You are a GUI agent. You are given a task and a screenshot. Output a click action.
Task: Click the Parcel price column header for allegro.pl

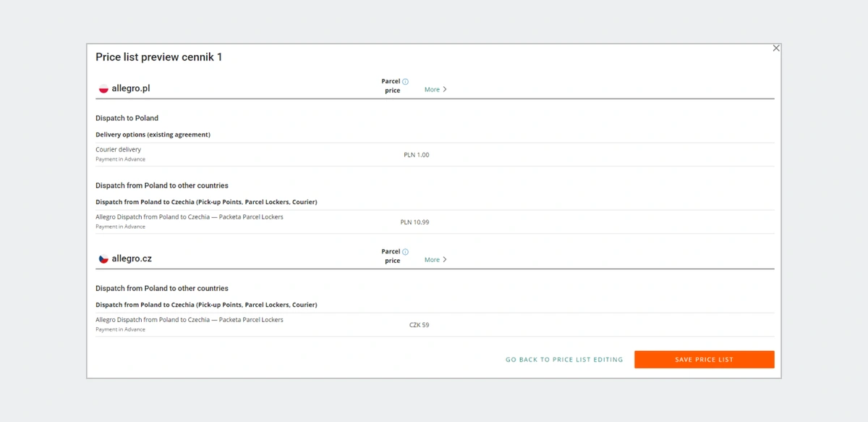click(x=391, y=85)
